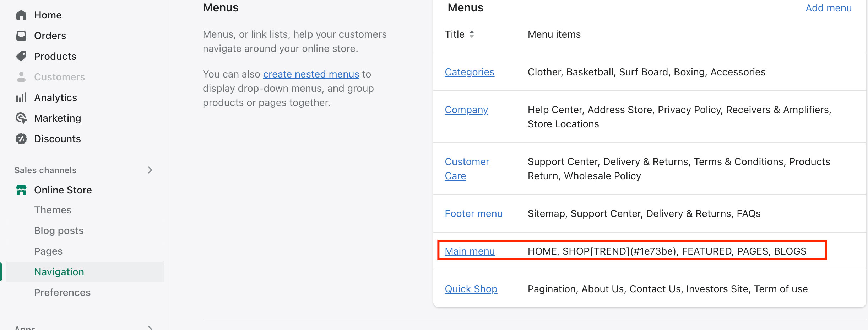Open the Main menu entry

(470, 251)
